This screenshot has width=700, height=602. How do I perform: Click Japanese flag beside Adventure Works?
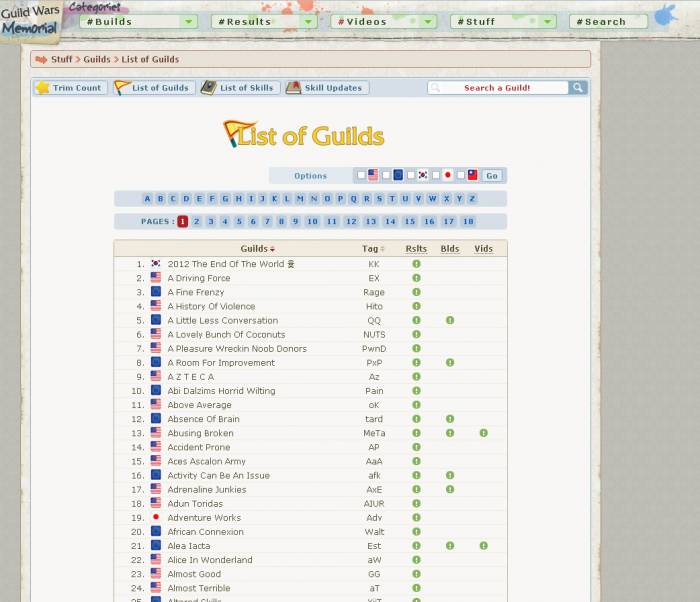tap(156, 517)
